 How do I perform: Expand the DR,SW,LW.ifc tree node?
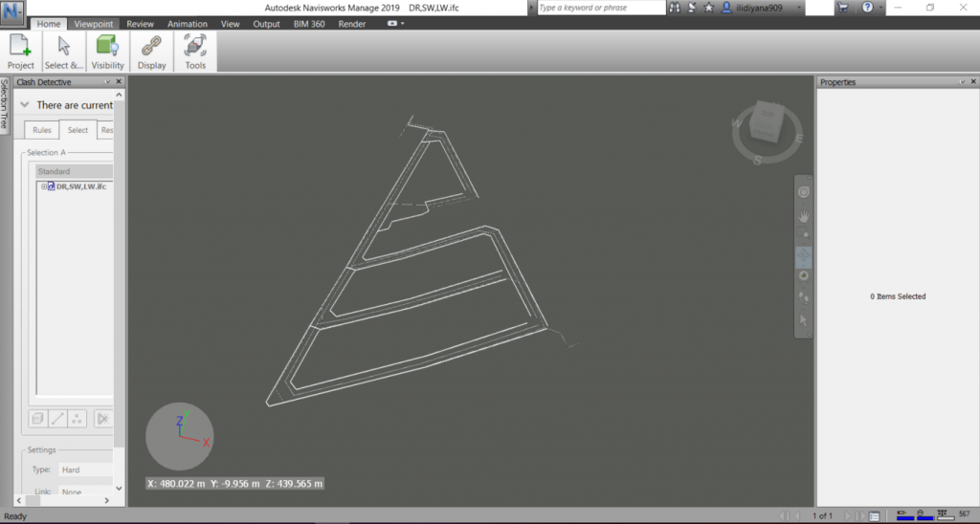point(44,186)
